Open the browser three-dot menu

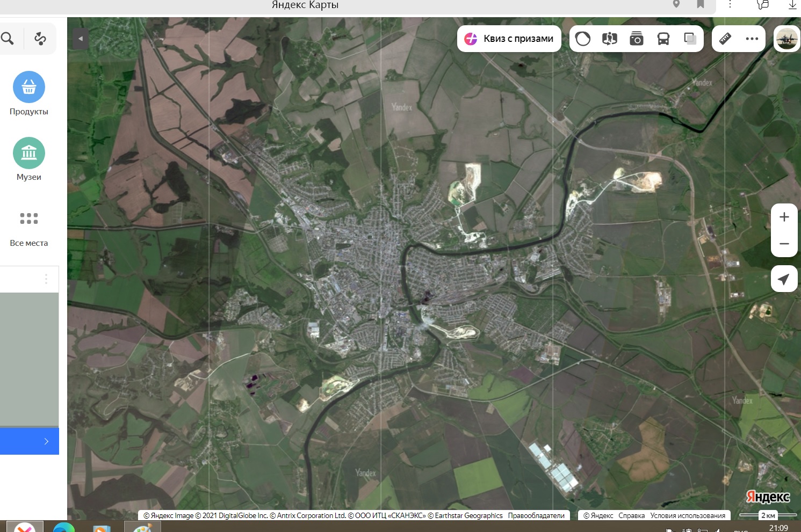click(x=730, y=4)
